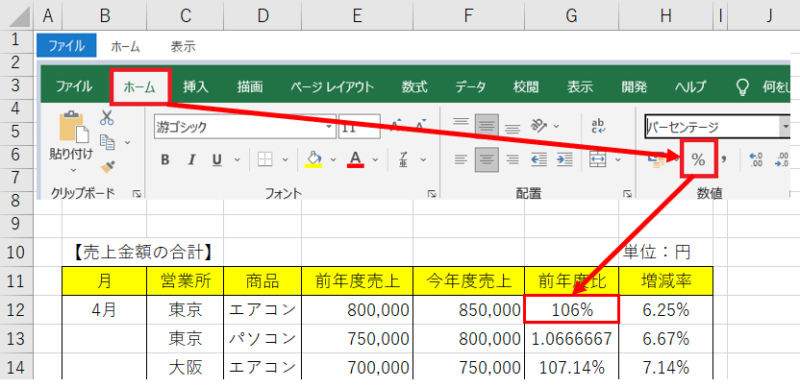Open the Copy options dropdown arrow
800x388 pixels.
point(127,142)
